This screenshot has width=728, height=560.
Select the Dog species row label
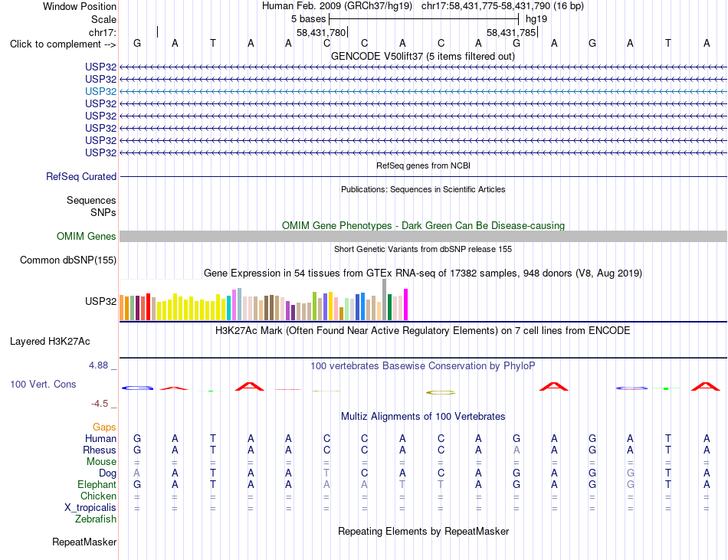pos(107,473)
